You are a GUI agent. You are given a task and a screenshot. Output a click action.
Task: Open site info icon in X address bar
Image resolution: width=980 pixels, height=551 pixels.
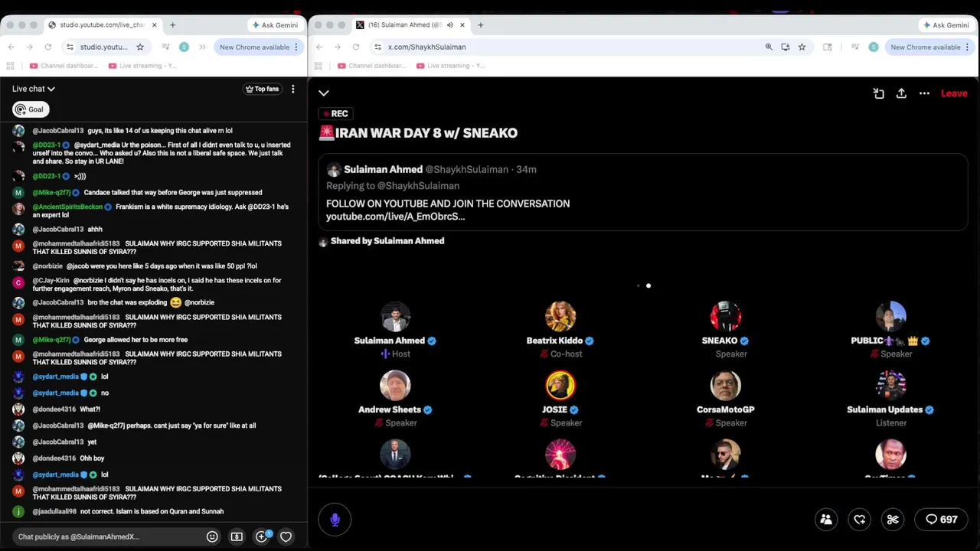(378, 47)
